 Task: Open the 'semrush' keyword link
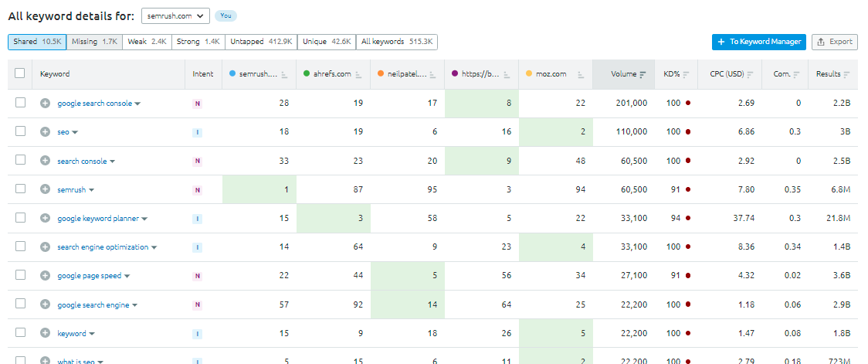tap(71, 190)
